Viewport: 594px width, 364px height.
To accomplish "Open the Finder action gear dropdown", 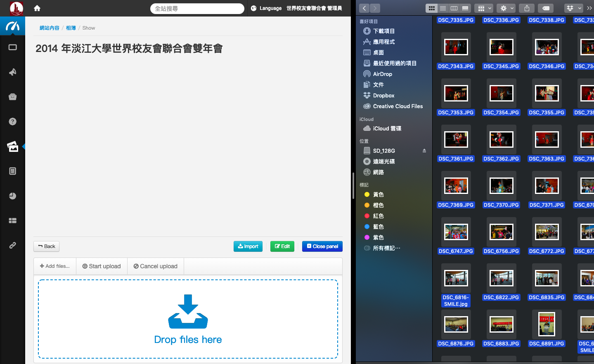I will [x=506, y=8].
